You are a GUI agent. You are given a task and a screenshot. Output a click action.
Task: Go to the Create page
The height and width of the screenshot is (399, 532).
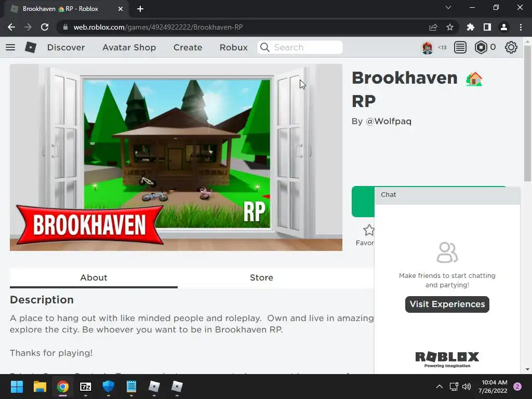pos(188,47)
